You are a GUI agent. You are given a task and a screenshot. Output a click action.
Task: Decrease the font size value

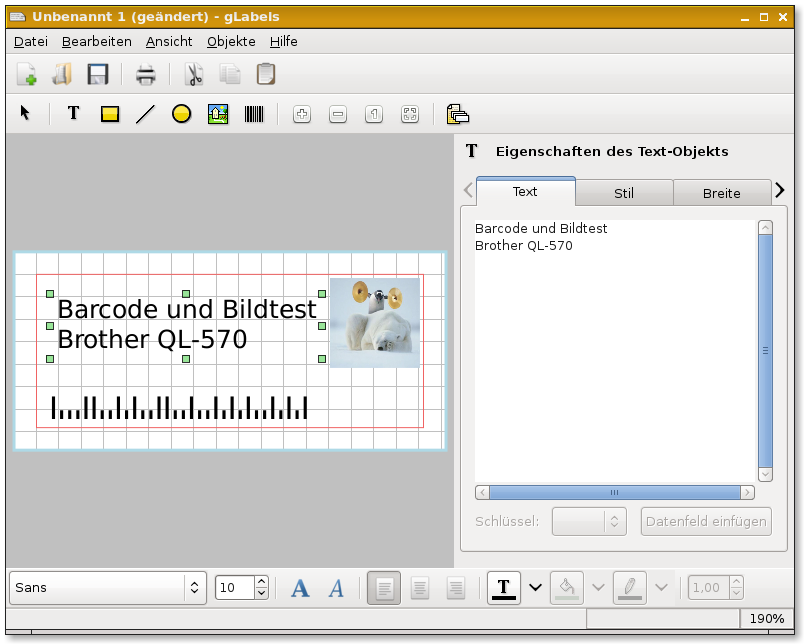262,593
